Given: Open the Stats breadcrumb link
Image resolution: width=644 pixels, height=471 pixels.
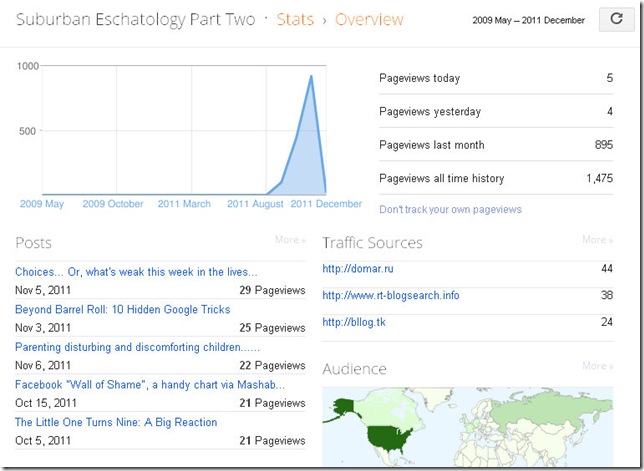Looking at the screenshot, I should pos(294,20).
